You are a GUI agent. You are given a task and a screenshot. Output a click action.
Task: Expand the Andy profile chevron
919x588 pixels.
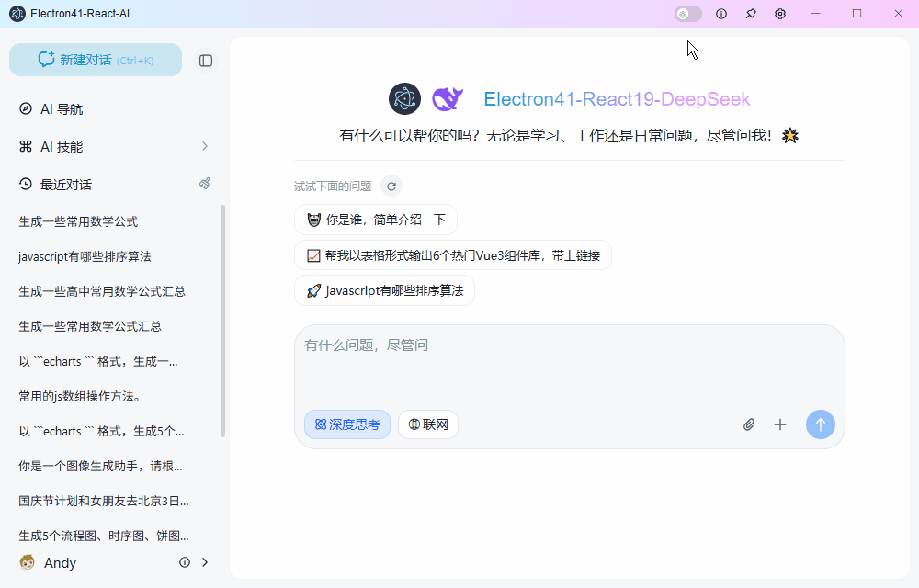pyautogui.click(x=205, y=562)
